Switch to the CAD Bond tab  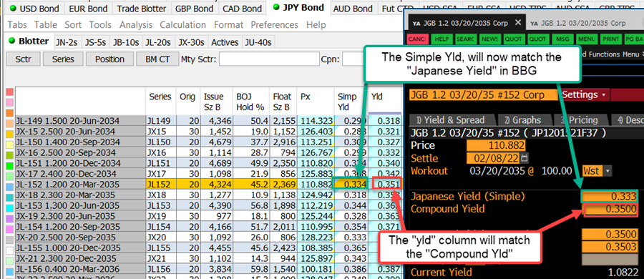242,8
